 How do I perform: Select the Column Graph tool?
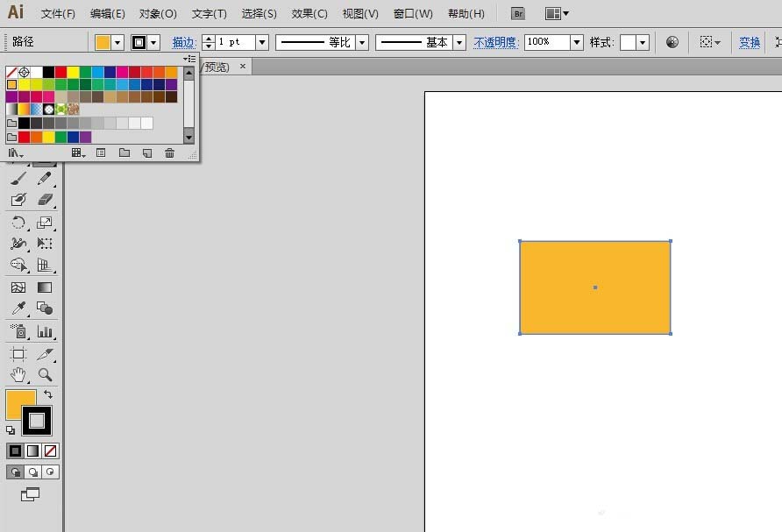tap(45, 331)
